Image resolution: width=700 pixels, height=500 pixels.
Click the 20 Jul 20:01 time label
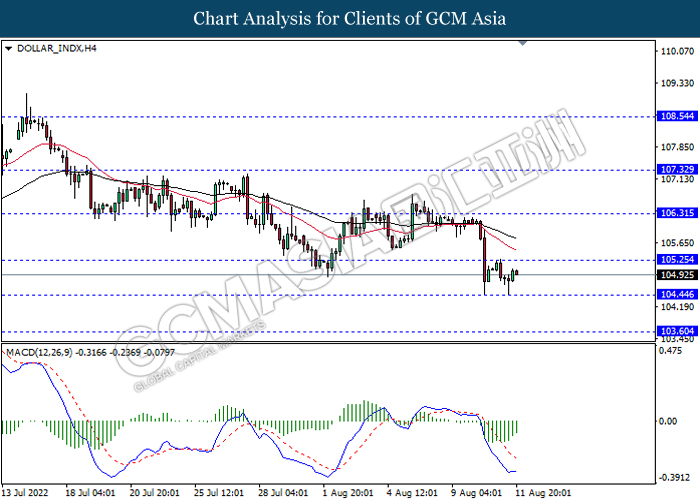tap(155, 493)
